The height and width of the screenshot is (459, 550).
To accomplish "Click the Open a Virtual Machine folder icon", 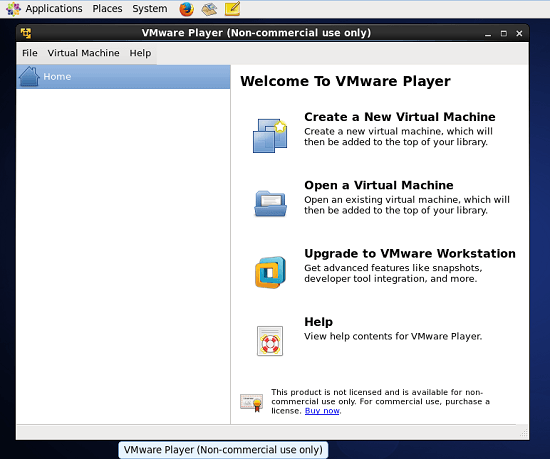I will point(270,203).
